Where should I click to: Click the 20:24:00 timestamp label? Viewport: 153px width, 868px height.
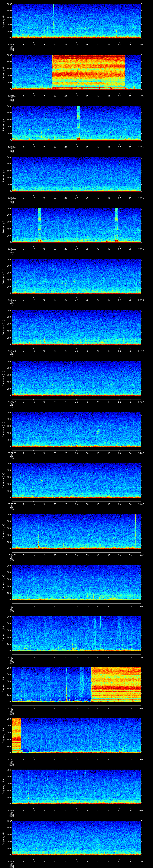point(12,555)
